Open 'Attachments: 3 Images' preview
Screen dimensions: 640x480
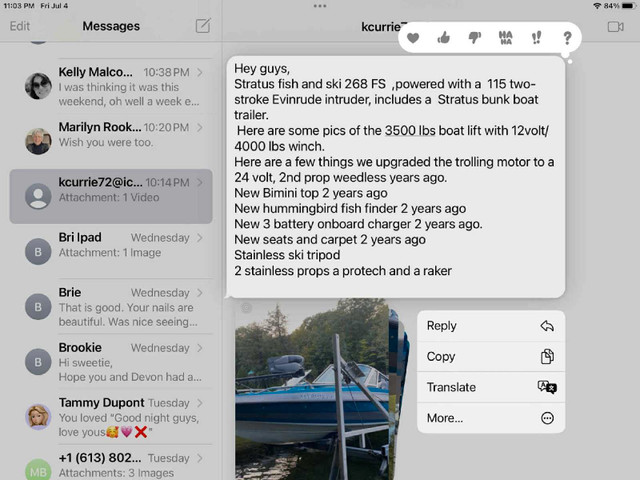pos(116,473)
